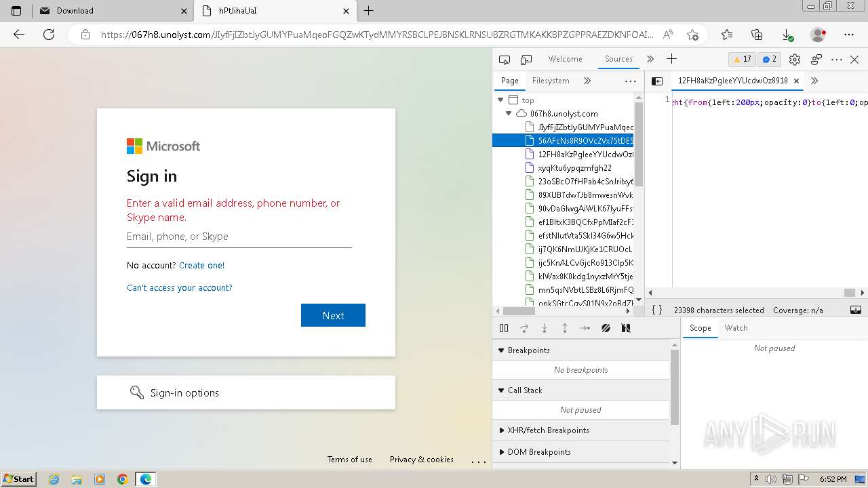Toggle the inspect element picker in DevTools
This screenshot has height=488, width=868.
[504, 60]
